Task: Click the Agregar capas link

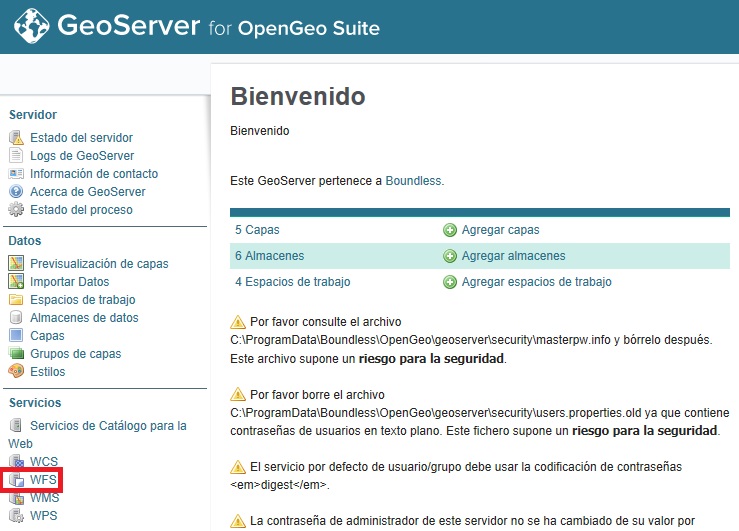Action: pyautogui.click(x=501, y=230)
